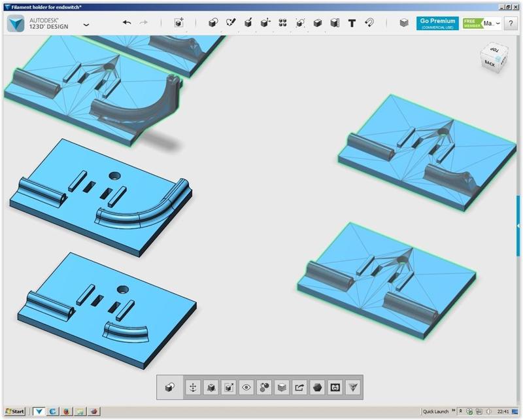Click the Export arrow icon in bottom toolbar
Viewport: 523px width, 420px height.
[299, 387]
